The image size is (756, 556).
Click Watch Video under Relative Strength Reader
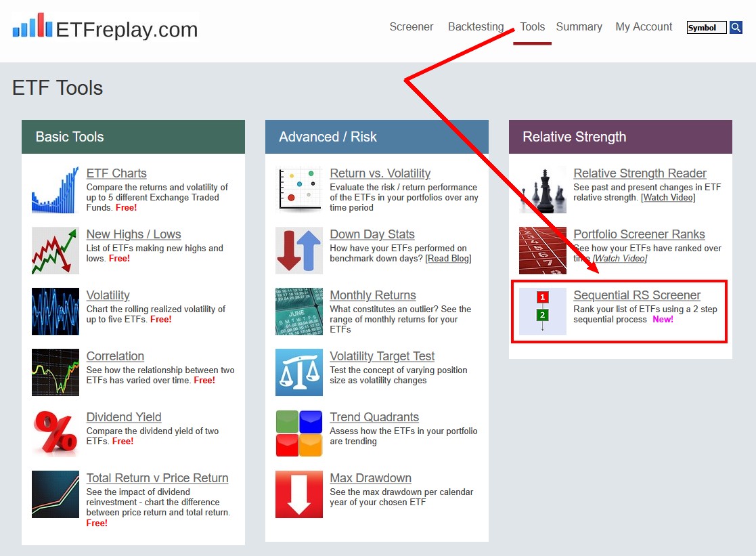point(668,197)
